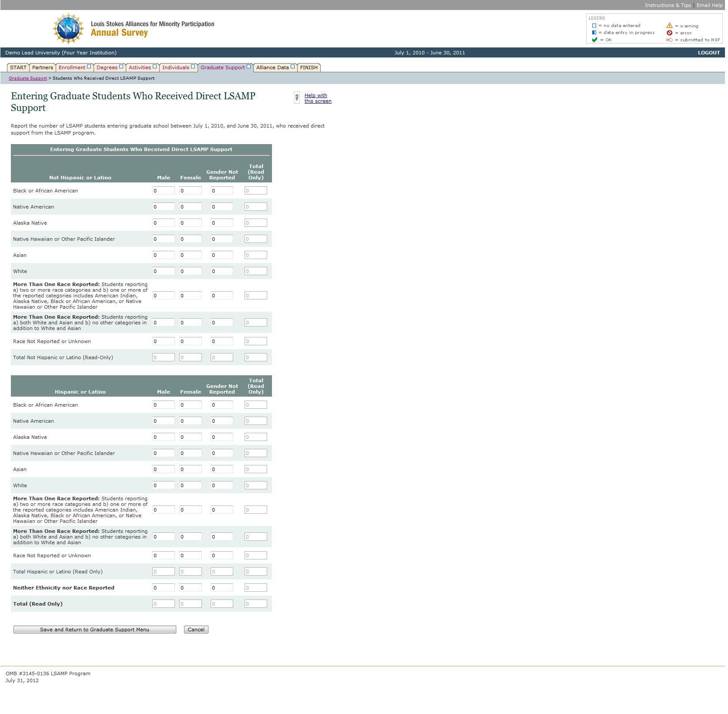Select Male field for Non-Hispanic Black or African American

[x=163, y=191]
